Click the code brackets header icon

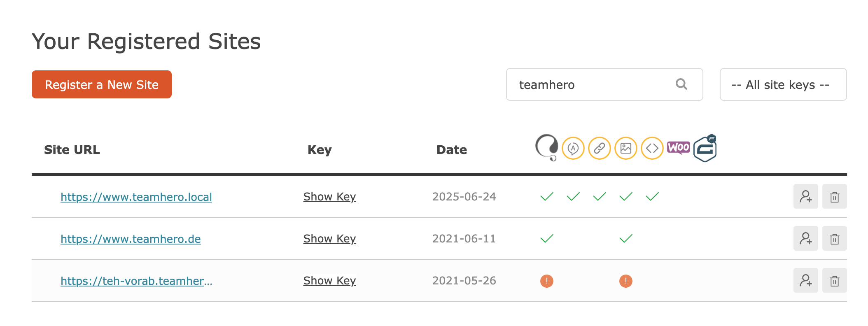click(x=652, y=148)
